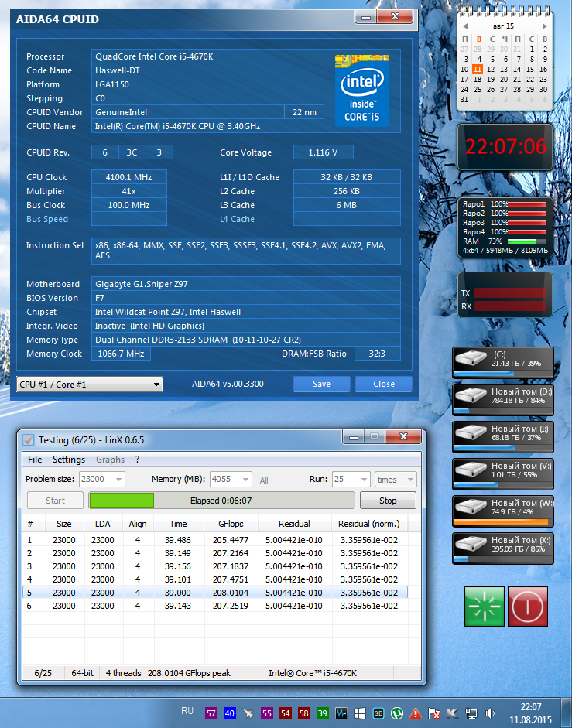The image size is (572, 728).
Task: Click the Stop button in LinX
Action: (x=388, y=501)
